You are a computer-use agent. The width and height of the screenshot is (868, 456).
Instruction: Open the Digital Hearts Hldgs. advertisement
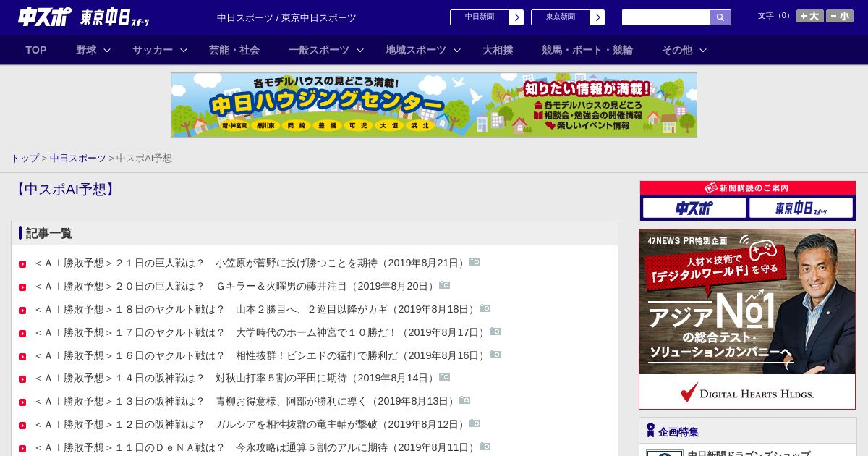pos(747,319)
